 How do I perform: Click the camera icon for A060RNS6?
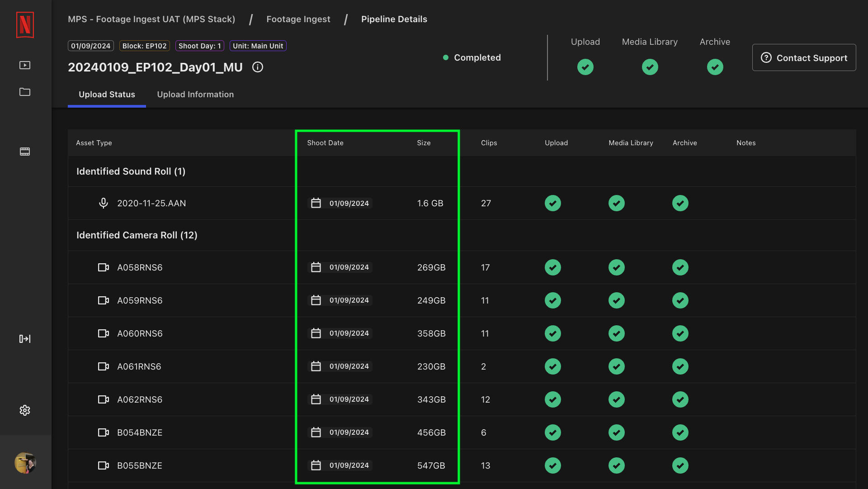point(104,333)
